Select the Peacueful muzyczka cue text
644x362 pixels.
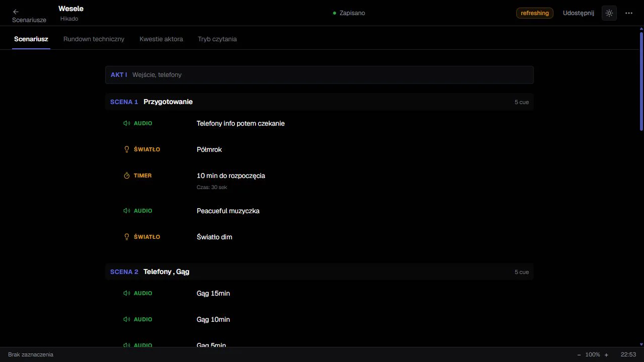tap(228, 211)
